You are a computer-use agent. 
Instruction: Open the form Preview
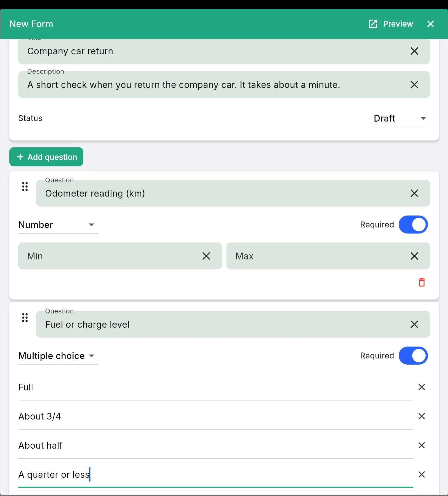tap(391, 24)
